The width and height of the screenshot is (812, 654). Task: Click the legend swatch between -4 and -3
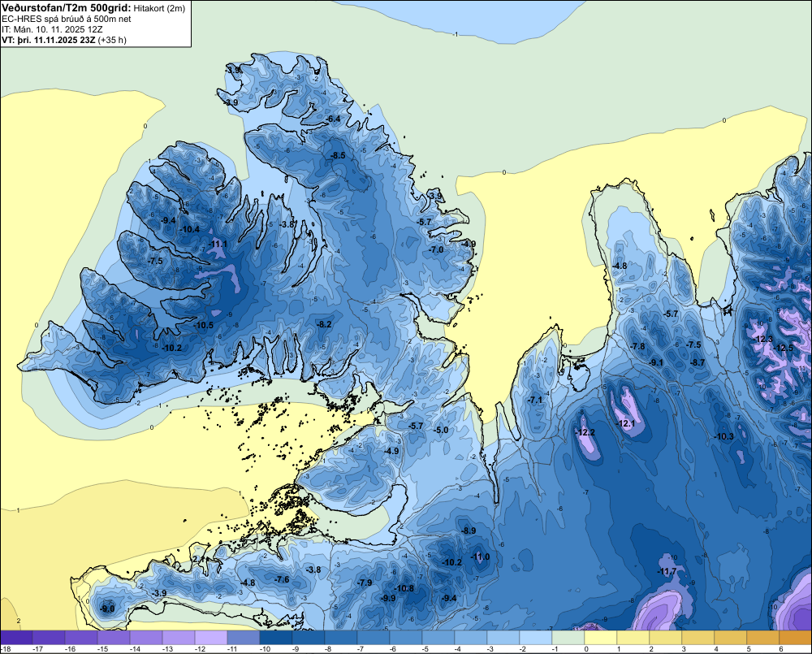(x=470, y=638)
